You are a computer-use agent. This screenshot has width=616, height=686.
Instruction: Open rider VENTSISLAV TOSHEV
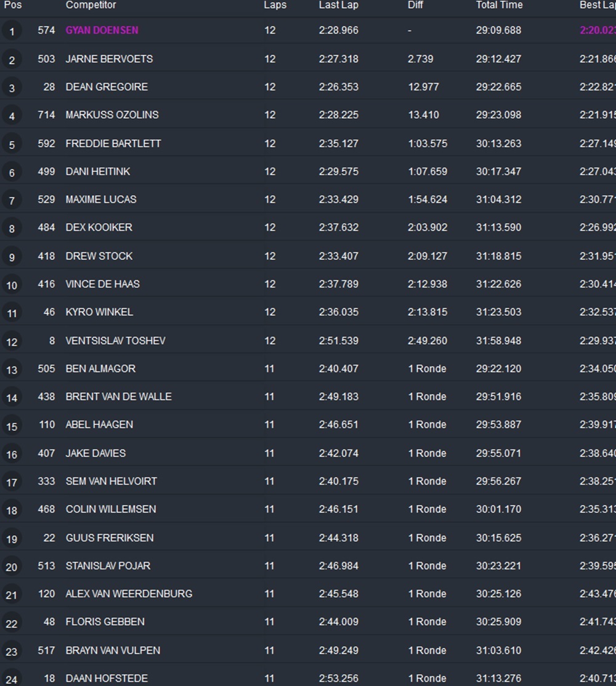click(115, 341)
